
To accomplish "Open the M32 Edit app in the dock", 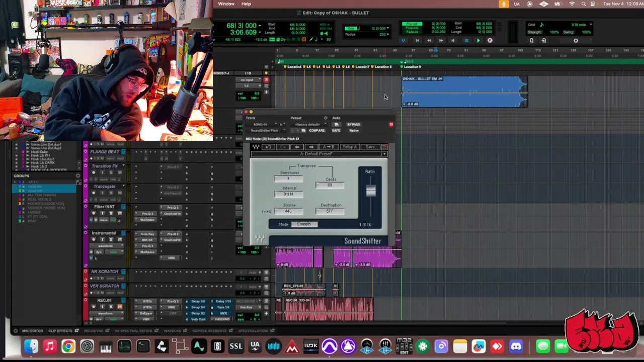I will coord(404,346).
